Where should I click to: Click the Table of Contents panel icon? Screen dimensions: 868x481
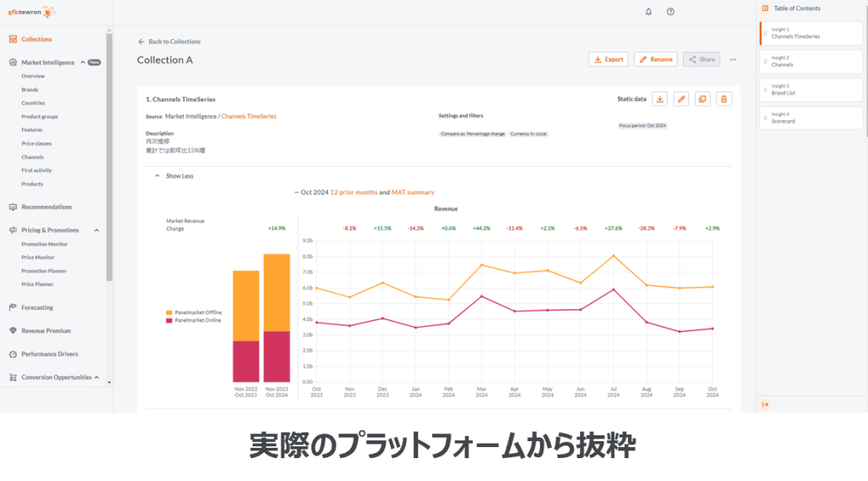point(765,8)
